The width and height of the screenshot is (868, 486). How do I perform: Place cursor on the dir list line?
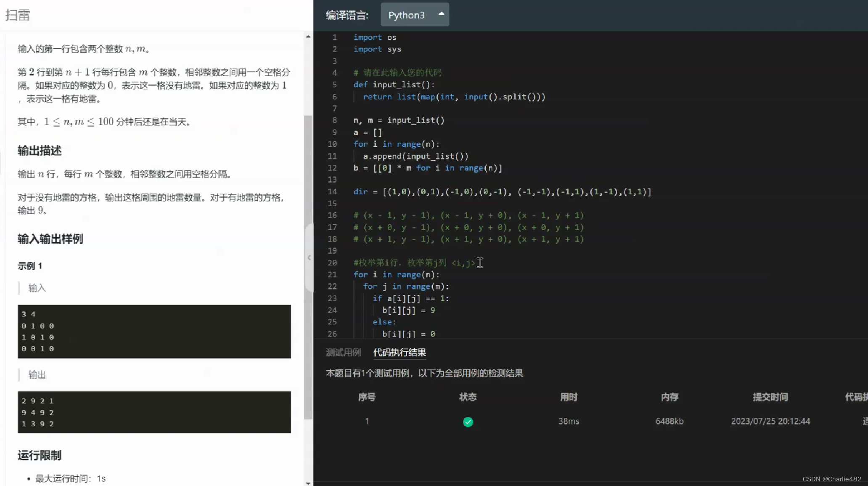point(502,192)
